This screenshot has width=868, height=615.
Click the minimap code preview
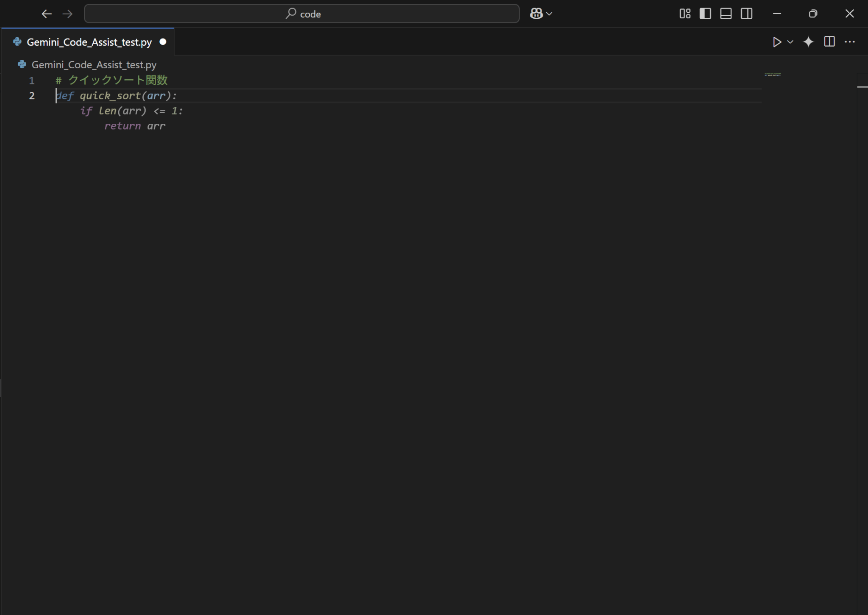pos(773,75)
